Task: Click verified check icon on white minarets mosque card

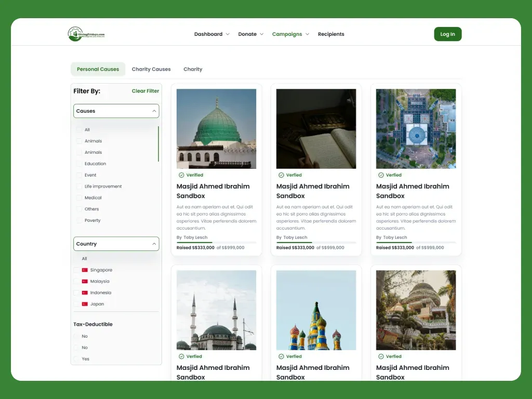Action: point(181,356)
